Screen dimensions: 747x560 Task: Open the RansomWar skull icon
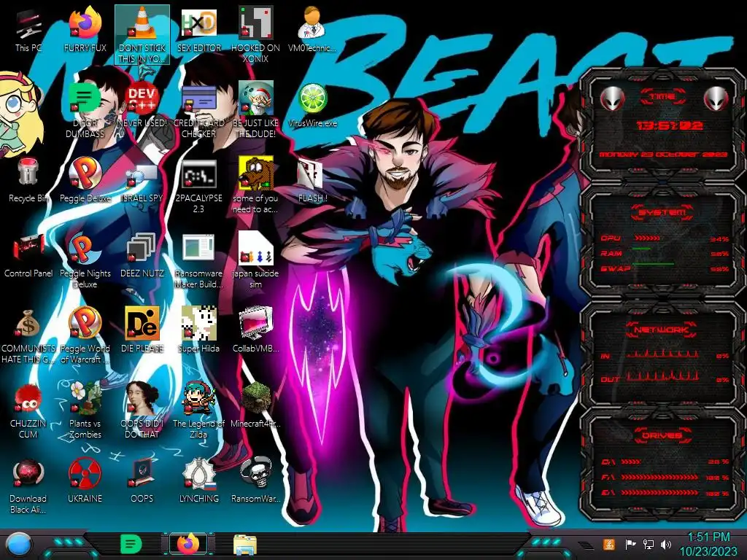(x=255, y=481)
